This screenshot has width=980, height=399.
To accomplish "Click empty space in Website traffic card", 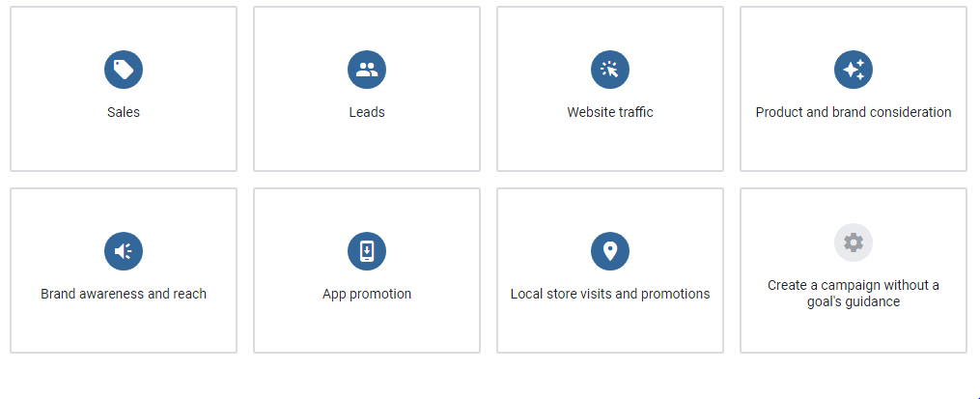I will coord(541,145).
